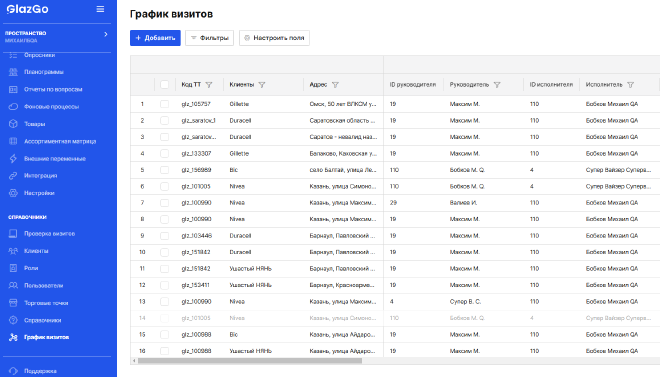Viewport: 660px width, 377px height.
Task: Click Настроить поля button
Action: click(274, 38)
